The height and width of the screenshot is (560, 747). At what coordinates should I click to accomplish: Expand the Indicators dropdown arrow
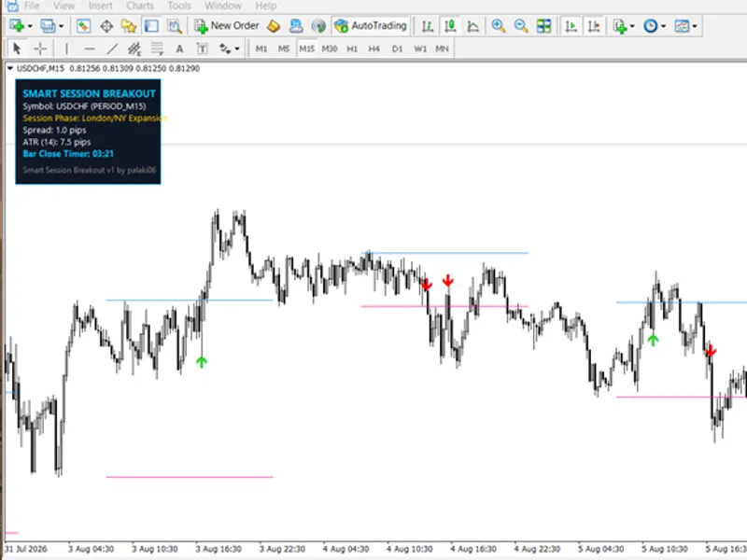pos(633,26)
